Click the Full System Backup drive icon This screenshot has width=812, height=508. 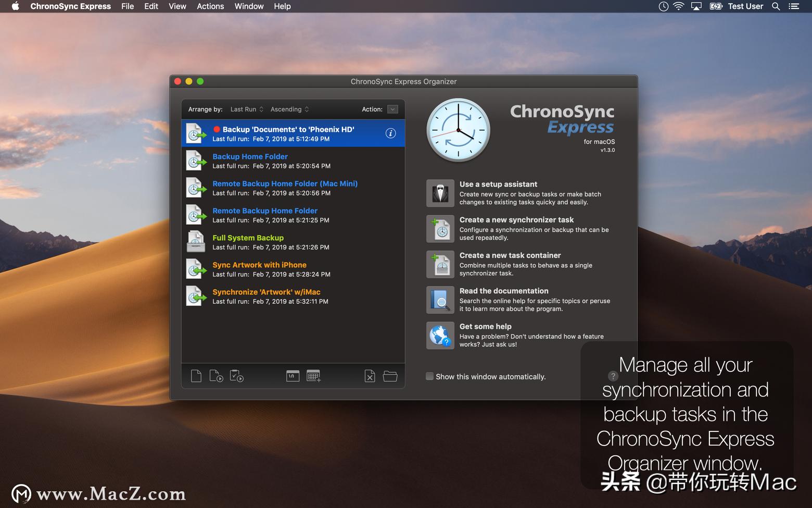(196, 242)
